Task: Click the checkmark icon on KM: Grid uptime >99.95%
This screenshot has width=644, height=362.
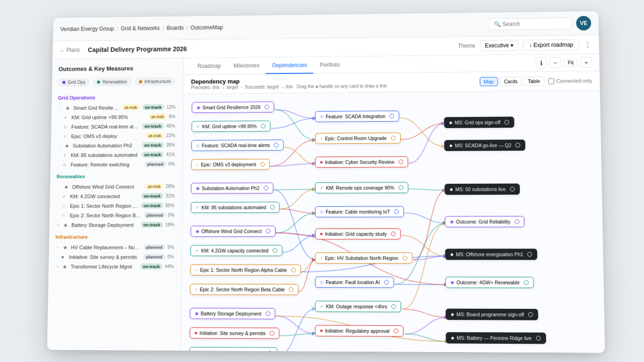Action: [x=198, y=126]
